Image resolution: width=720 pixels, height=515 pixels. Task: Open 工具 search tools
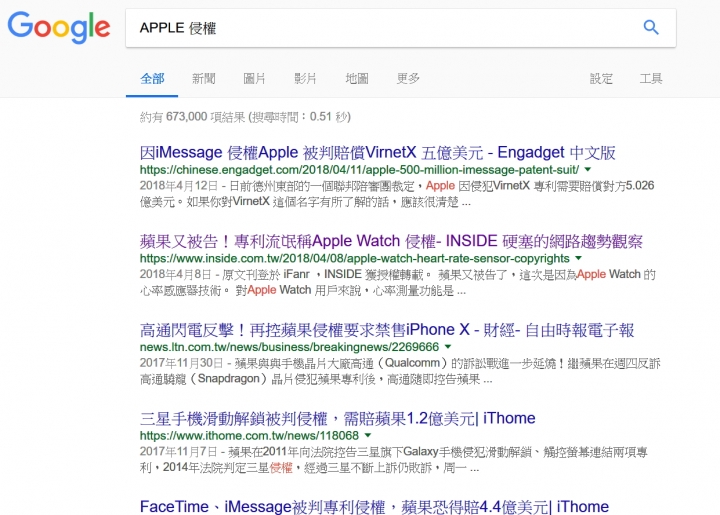coord(651,78)
